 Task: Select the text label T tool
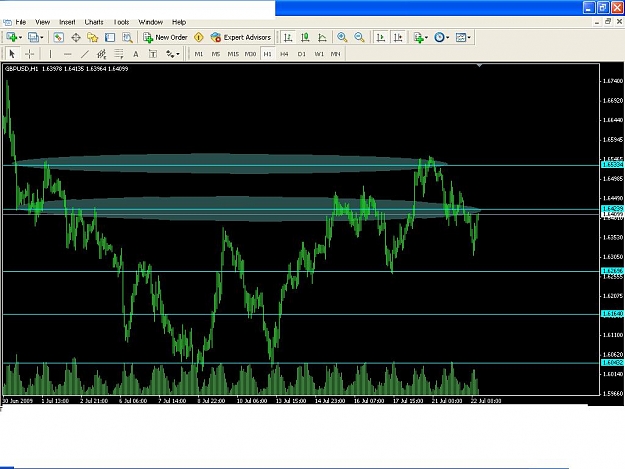point(153,54)
